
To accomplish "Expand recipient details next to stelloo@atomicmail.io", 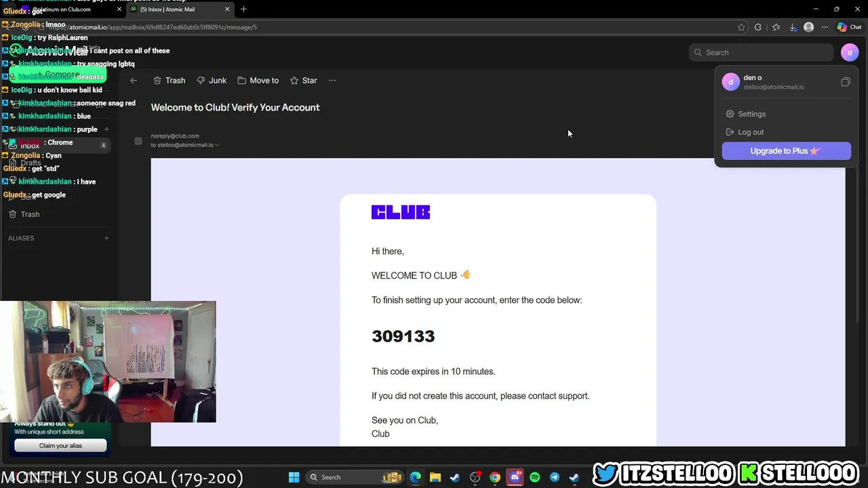I will point(217,145).
